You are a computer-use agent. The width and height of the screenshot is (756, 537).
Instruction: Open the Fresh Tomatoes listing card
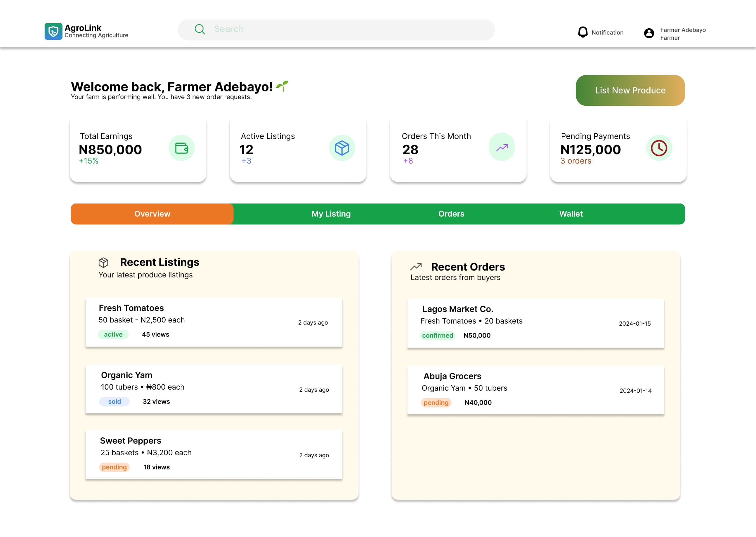point(214,322)
